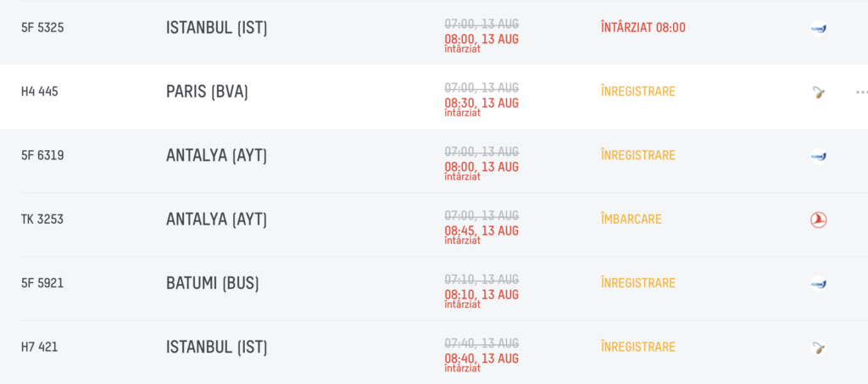Viewport: 868px width, 384px height.
Task: Click the delayed time 08:45, 13 AUG
Action: tap(481, 231)
